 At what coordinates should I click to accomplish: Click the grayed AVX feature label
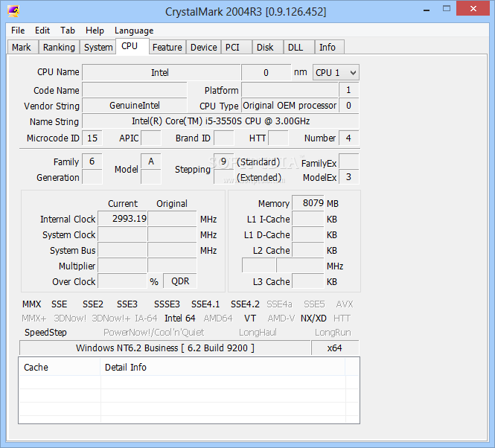(345, 304)
